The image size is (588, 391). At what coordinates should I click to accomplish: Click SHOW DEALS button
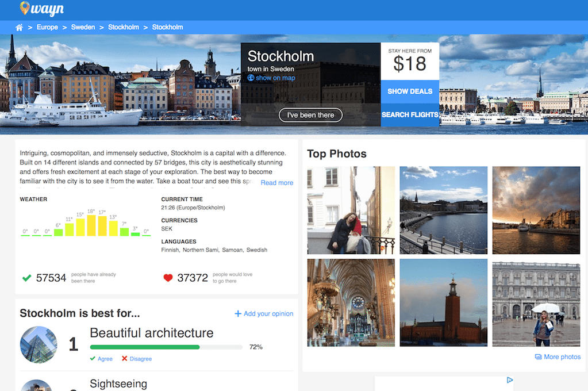coord(410,91)
